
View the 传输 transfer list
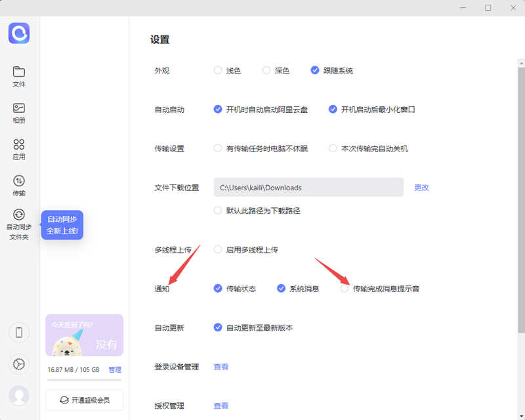pos(19,184)
